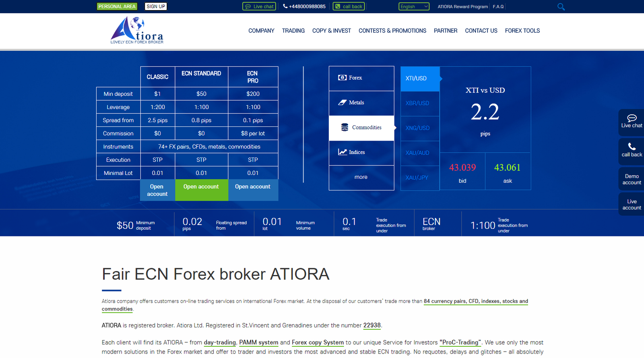644x358 pixels.
Task: Click the ECN STANDARD column header
Action: [x=201, y=77]
